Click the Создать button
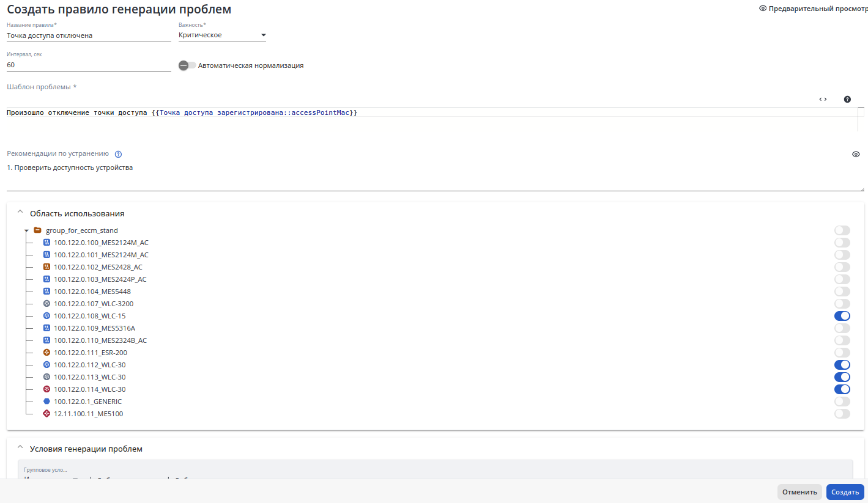 [x=845, y=492]
